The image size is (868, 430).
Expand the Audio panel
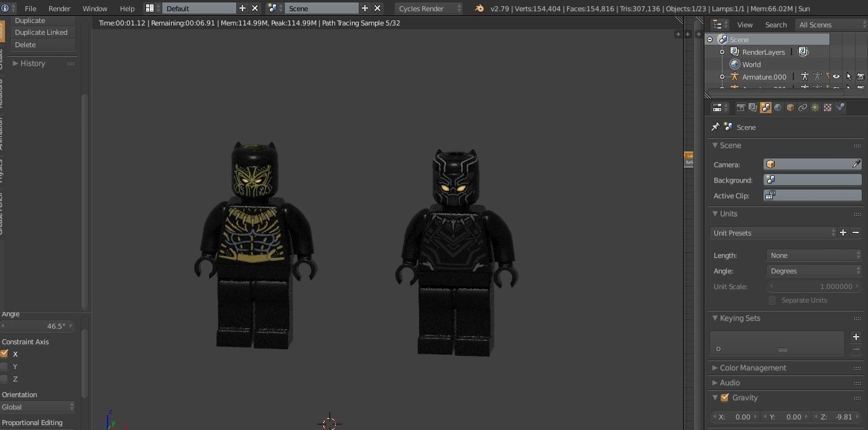715,382
